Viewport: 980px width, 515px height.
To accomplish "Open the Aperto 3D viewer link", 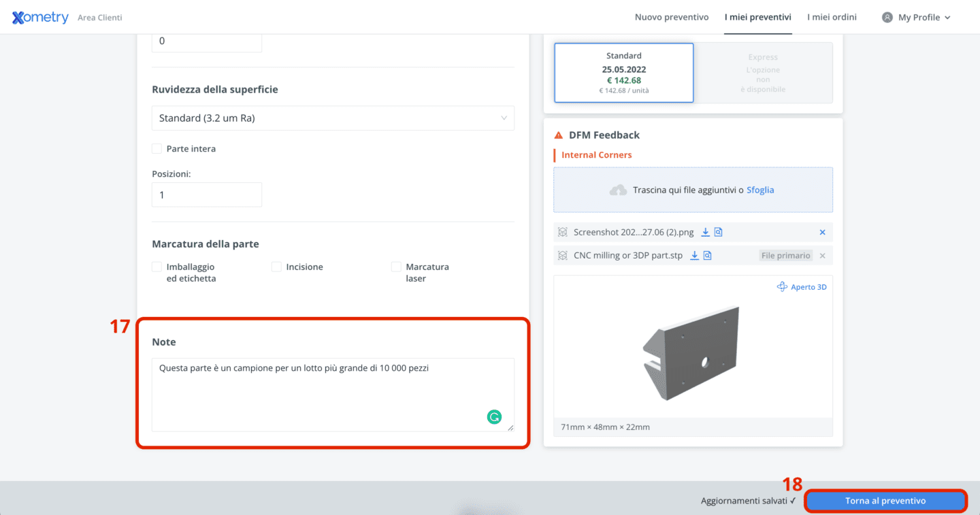I will click(x=808, y=287).
